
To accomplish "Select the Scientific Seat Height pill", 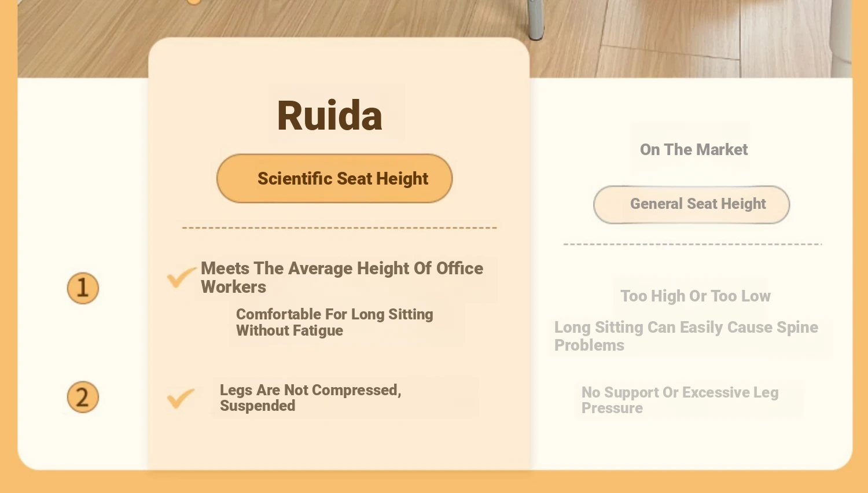I will [x=334, y=178].
